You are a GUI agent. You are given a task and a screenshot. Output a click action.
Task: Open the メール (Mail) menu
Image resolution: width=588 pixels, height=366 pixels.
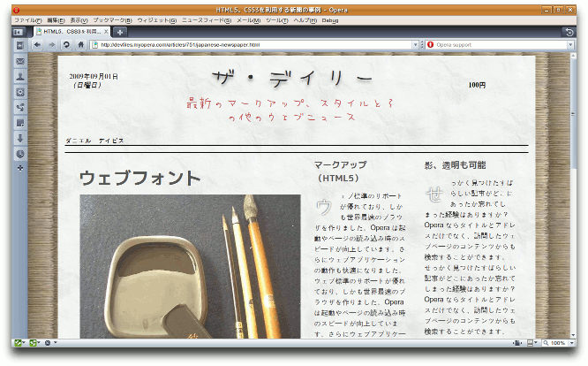pos(248,20)
